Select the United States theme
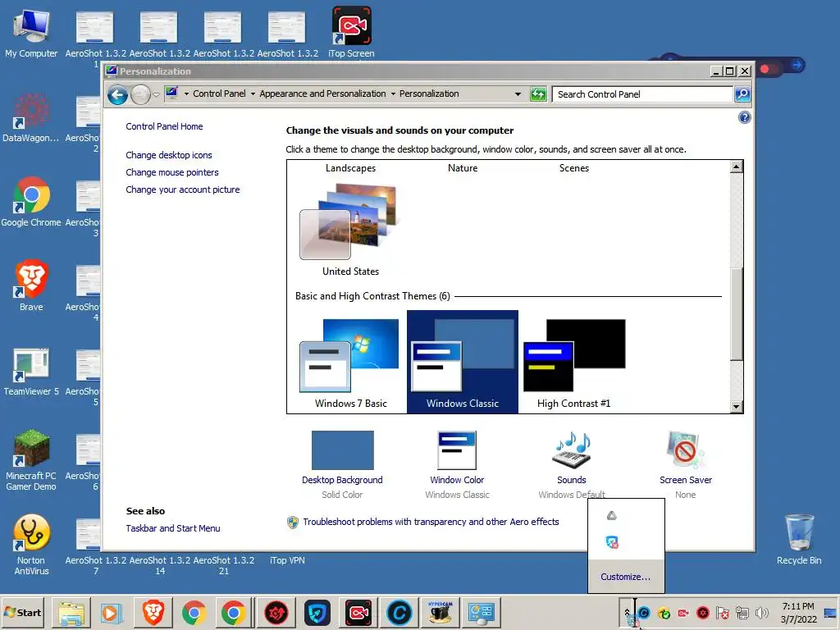The image size is (840, 630). [x=350, y=230]
